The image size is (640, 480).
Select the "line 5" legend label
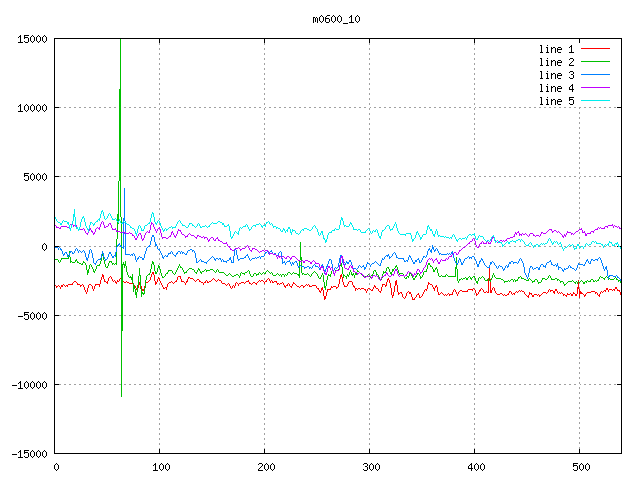point(557,101)
